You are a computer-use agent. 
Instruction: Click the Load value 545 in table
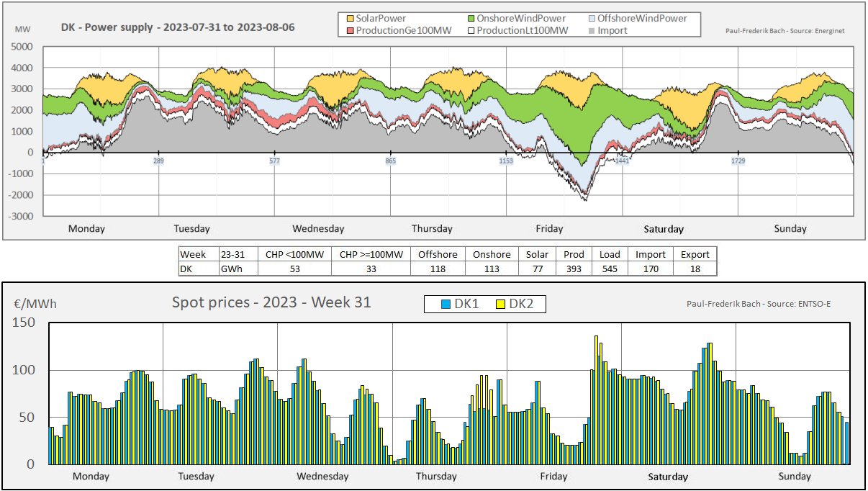coord(610,269)
